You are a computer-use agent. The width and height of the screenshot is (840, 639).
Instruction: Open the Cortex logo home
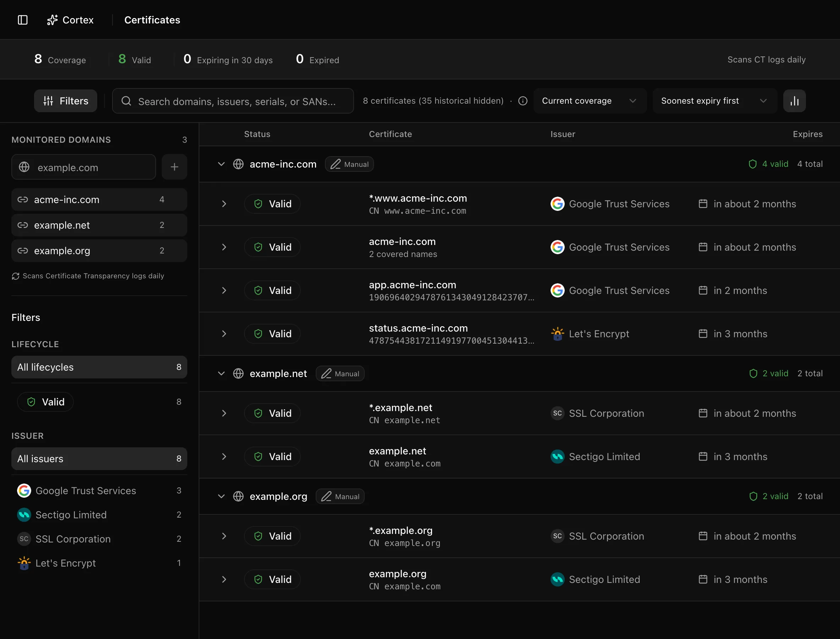70,20
